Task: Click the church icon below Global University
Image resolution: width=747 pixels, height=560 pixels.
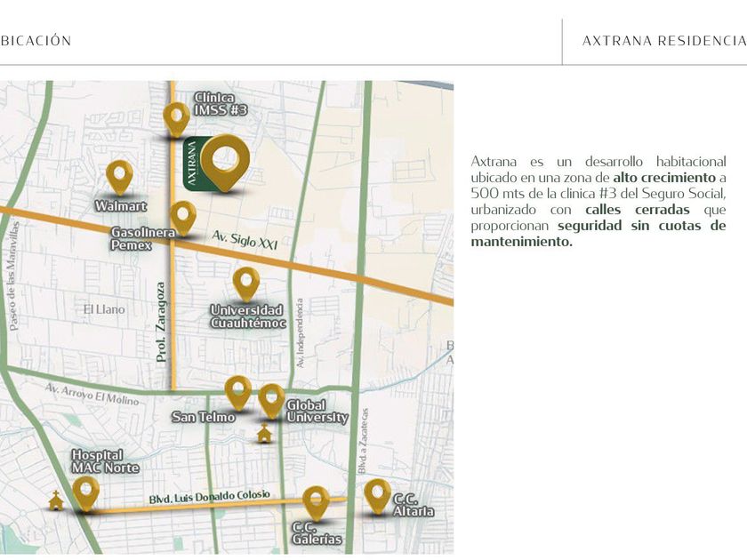Action: point(264,433)
